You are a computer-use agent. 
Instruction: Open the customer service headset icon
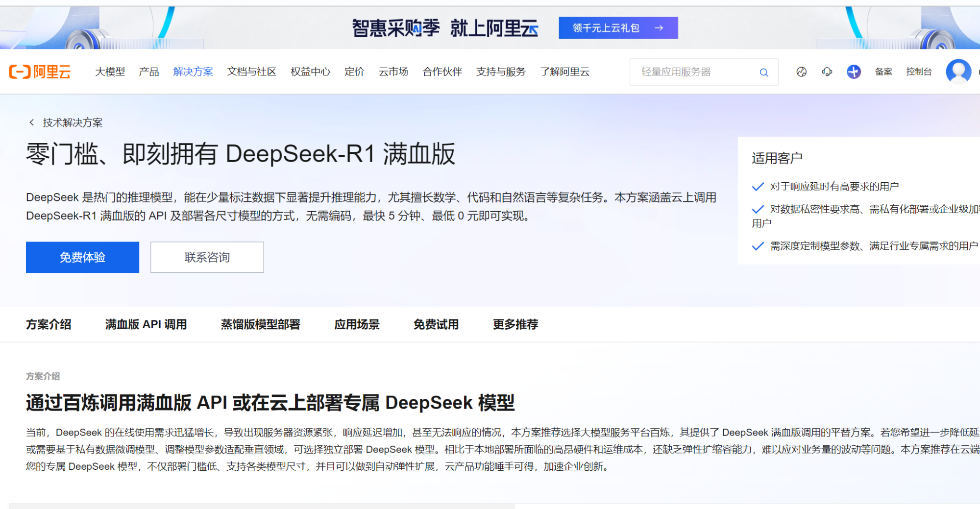(827, 72)
